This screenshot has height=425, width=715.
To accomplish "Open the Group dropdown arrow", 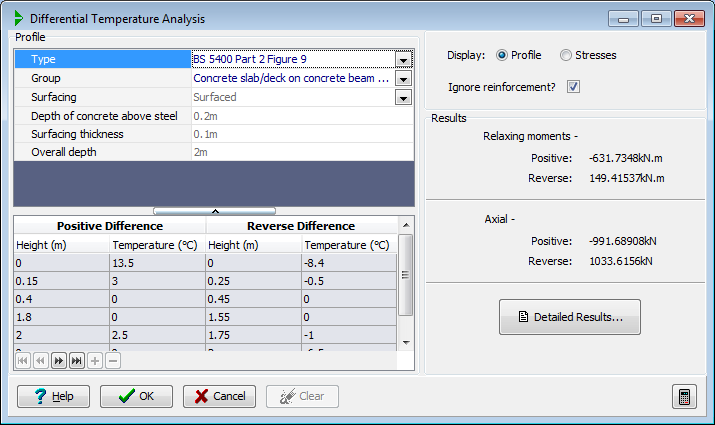I will [x=403, y=79].
